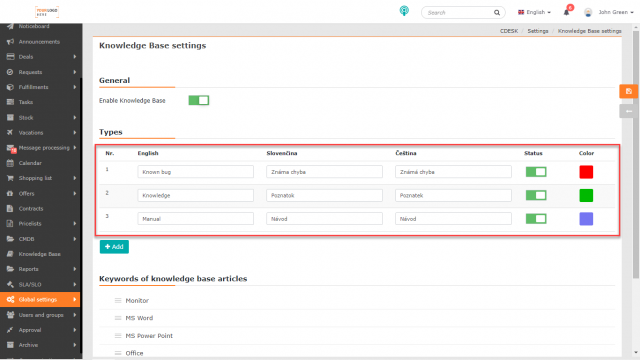
Task: Click the Contracts document icon
Action: (x=10, y=209)
